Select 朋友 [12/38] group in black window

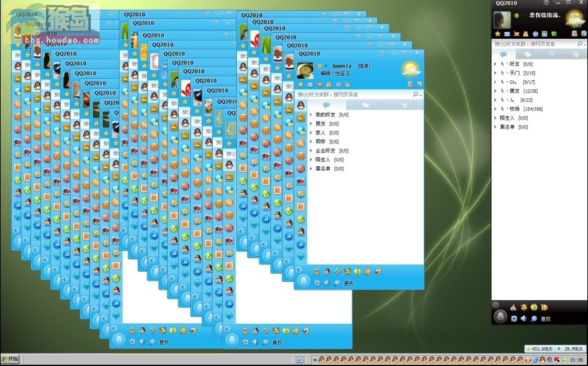(x=519, y=91)
